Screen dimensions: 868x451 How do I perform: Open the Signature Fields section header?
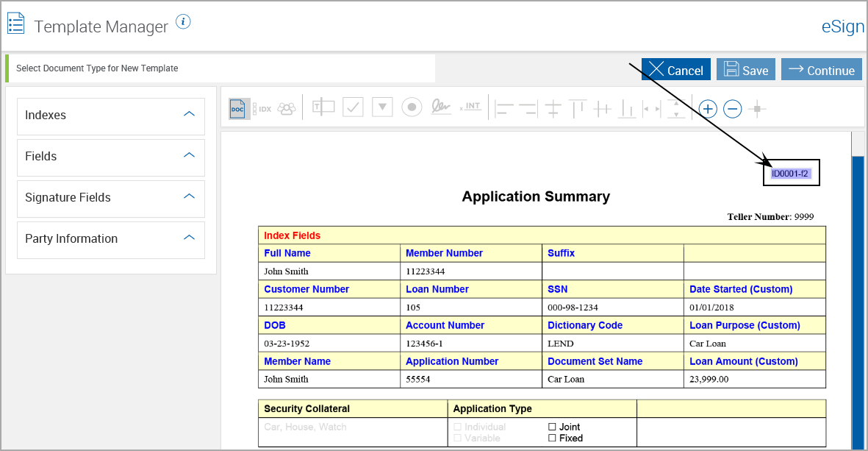[111, 199]
